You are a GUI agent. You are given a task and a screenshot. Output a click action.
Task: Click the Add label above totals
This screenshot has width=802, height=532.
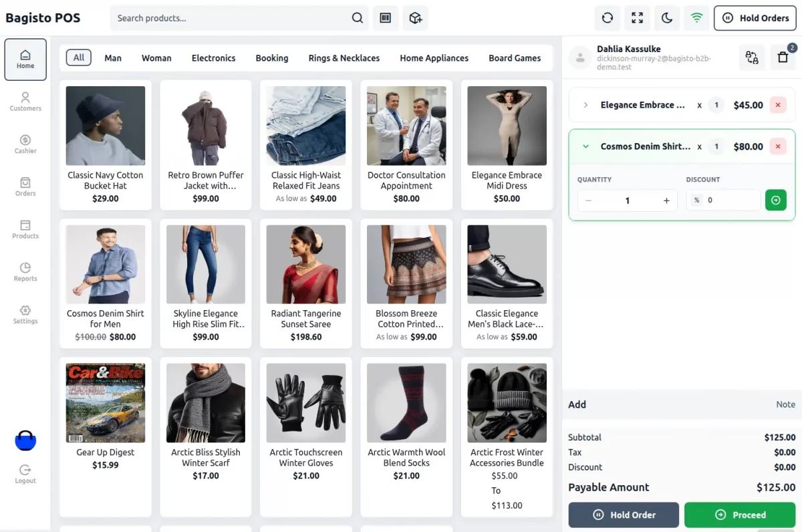577,404
